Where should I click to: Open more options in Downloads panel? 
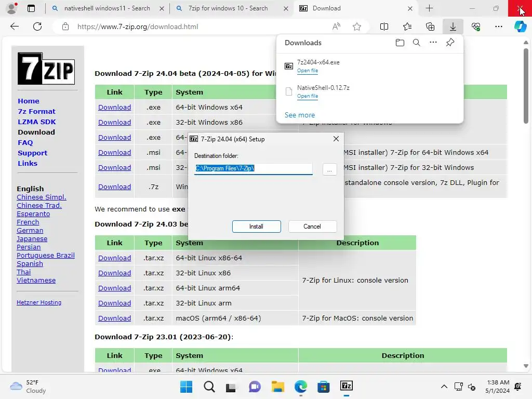coord(433,43)
